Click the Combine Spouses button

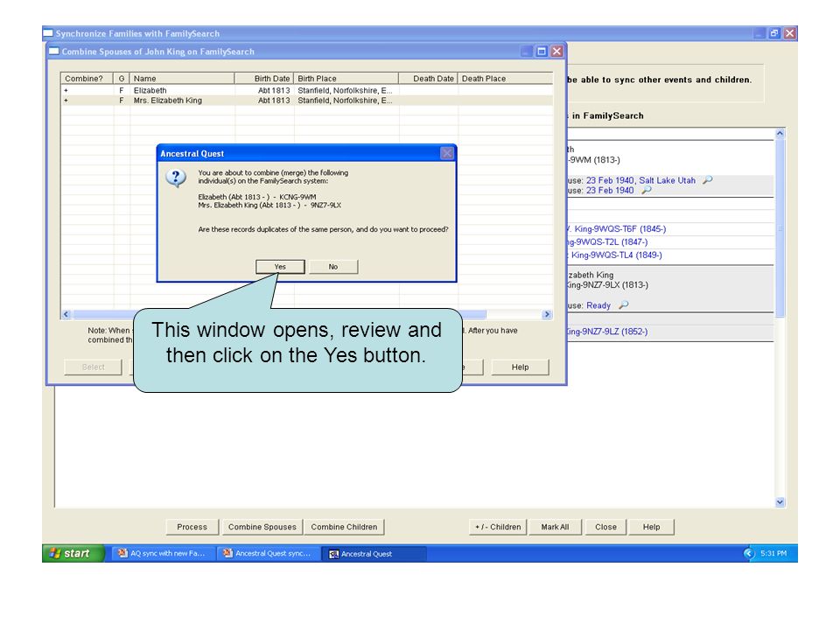[262, 527]
